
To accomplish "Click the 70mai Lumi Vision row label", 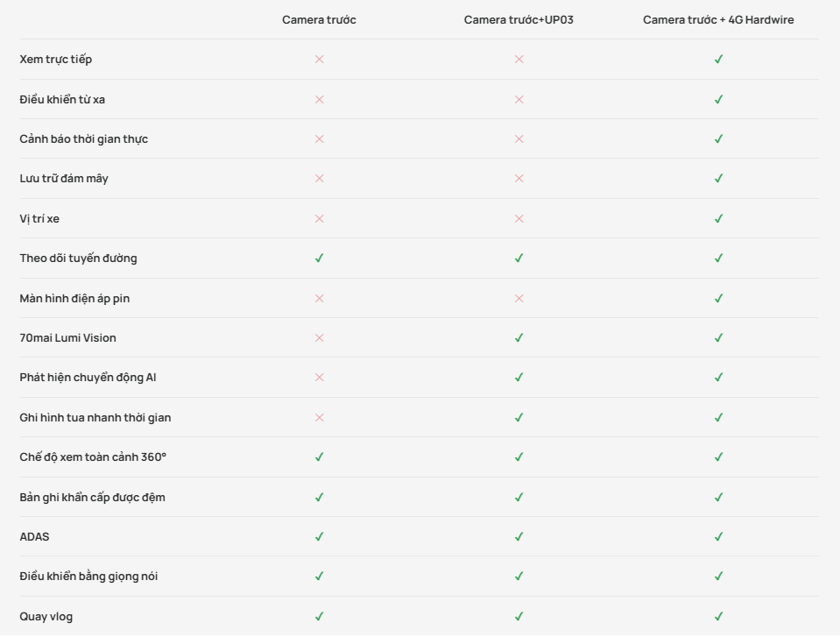I will point(67,338).
